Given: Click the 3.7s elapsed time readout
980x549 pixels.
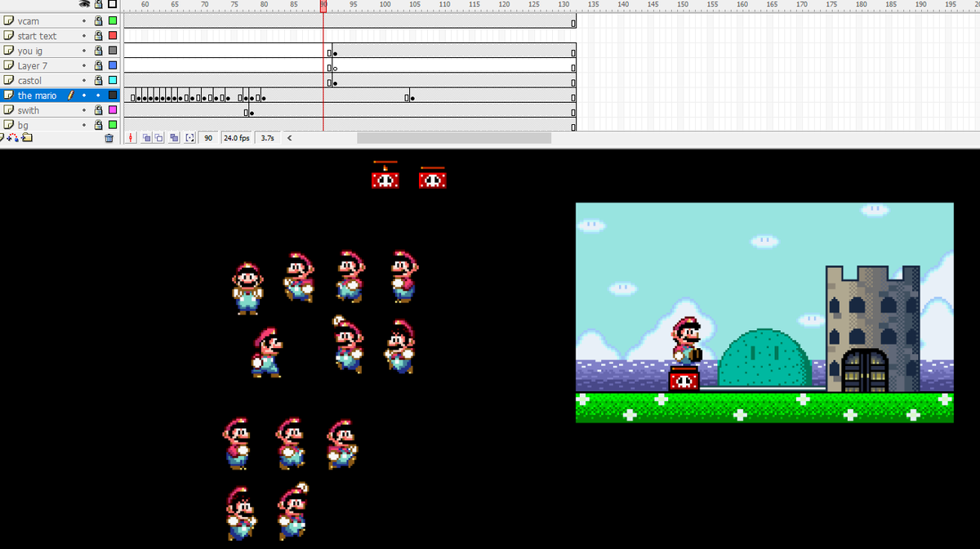Looking at the screenshot, I should point(267,138).
